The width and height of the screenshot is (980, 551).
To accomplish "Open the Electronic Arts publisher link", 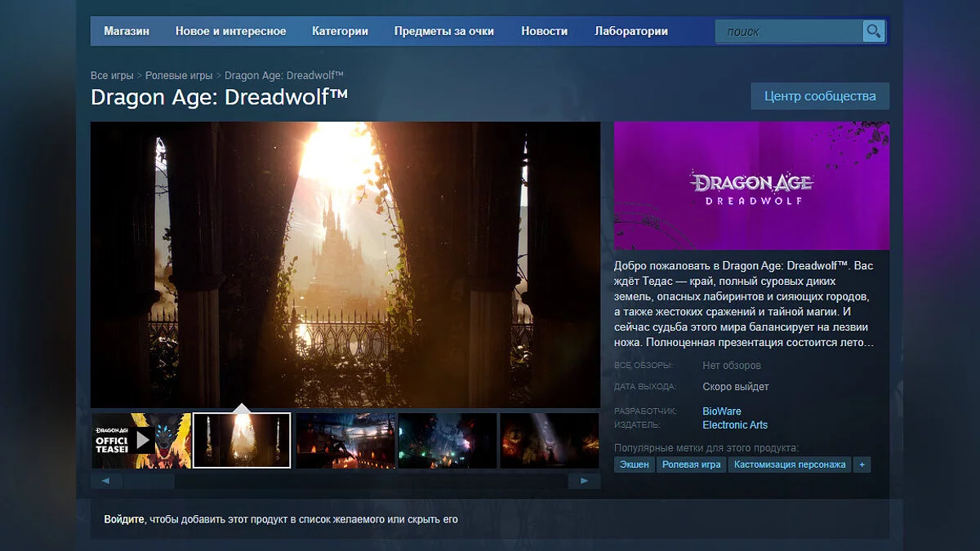I will tap(735, 425).
